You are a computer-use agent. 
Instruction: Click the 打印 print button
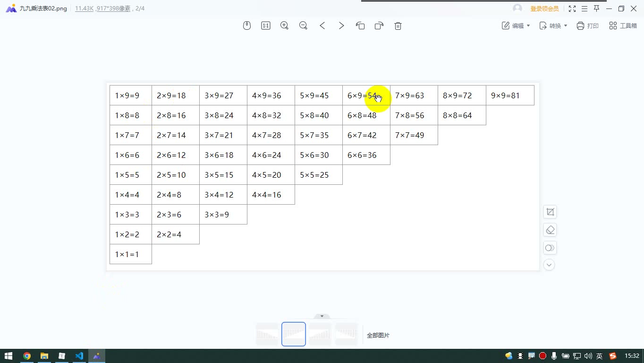587,26
